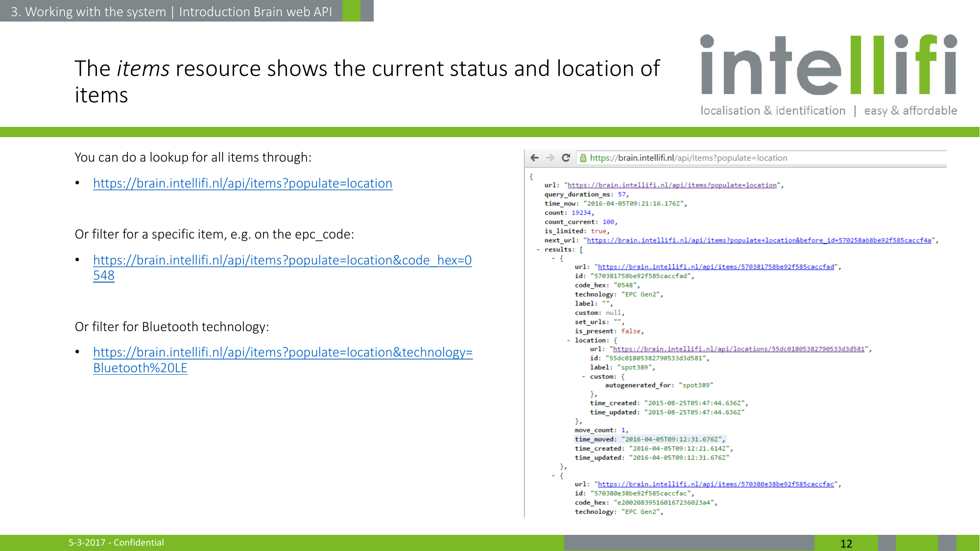Collapse the location object

(568, 340)
